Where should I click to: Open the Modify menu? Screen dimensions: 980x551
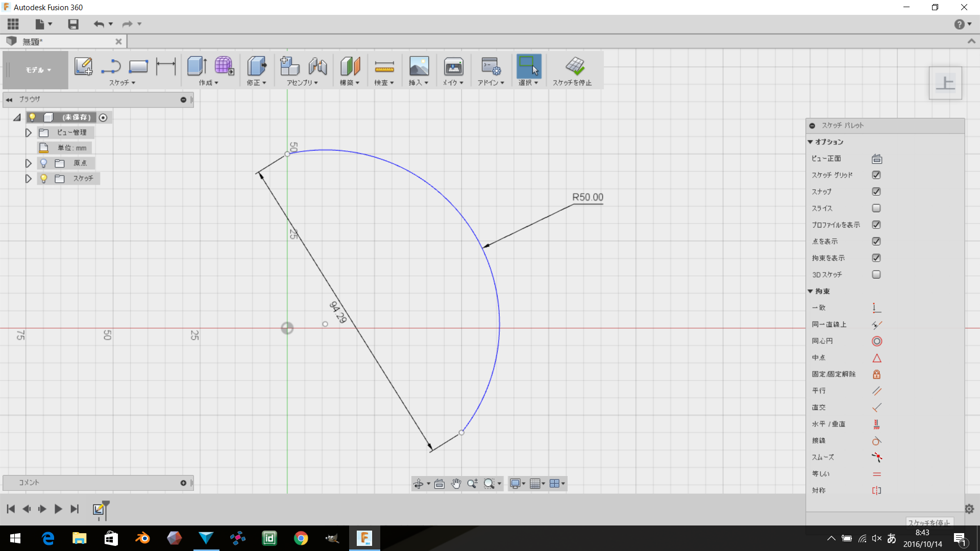pos(256,83)
